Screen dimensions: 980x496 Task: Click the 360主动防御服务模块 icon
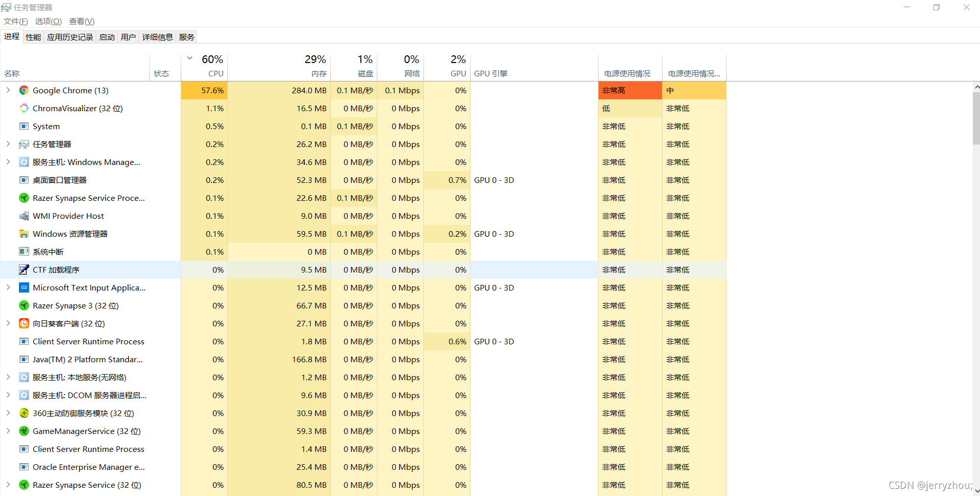pyautogui.click(x=24, y=414)
